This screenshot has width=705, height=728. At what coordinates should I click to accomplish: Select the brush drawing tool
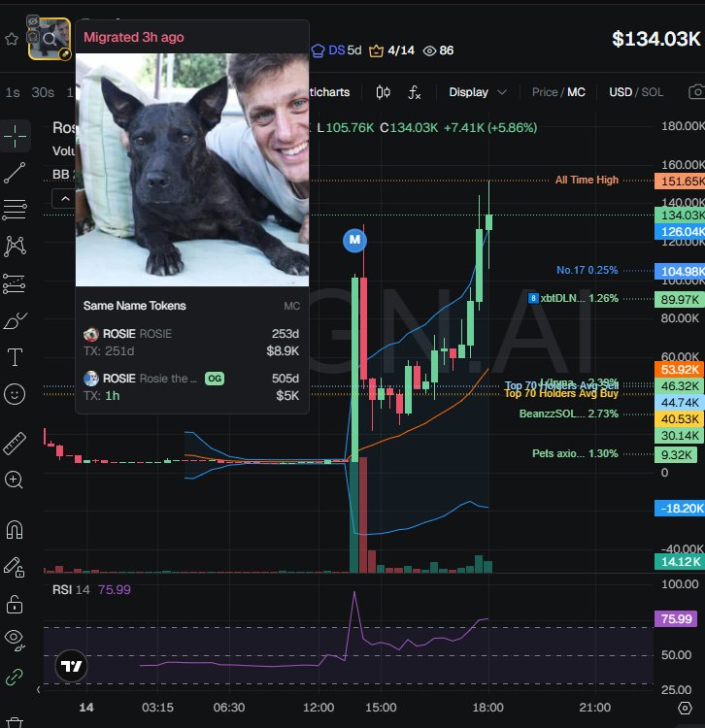[x=15, y=320]
